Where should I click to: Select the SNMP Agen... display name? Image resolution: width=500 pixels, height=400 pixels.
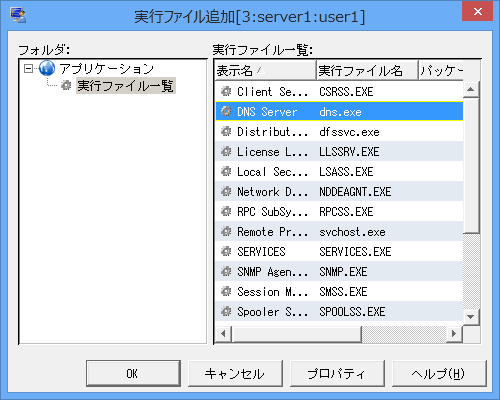272,271
